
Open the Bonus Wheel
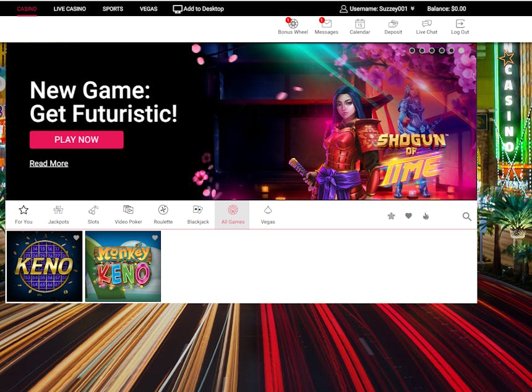tap(293, 27)
